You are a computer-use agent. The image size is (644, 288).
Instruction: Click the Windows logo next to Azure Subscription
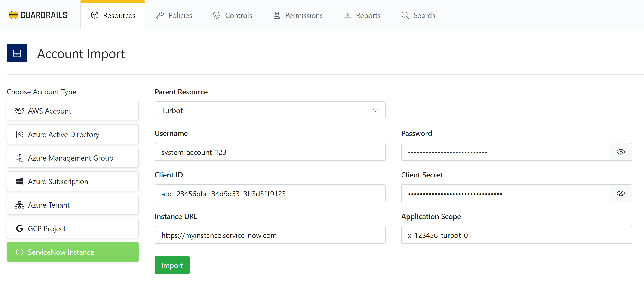click(x=19, y=181)
